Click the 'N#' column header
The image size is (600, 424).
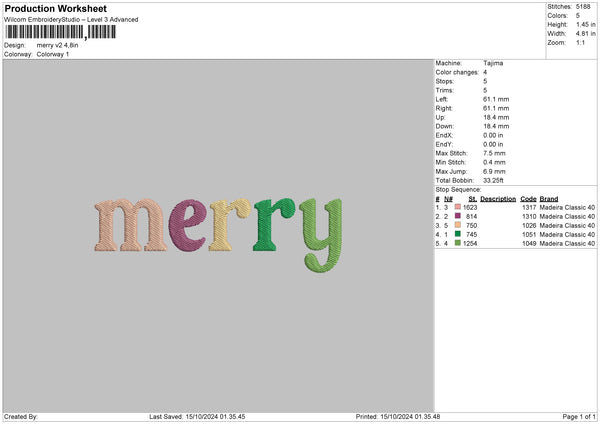coord(448,199)
